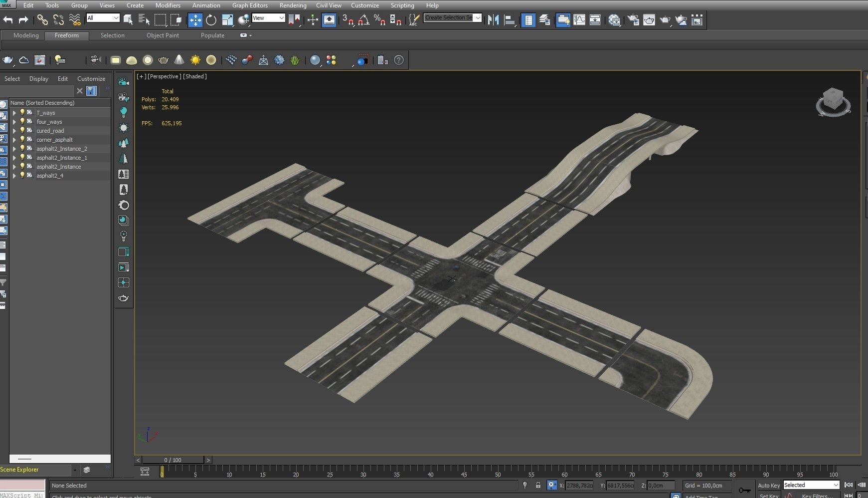Screen dimensions: 868x498
Task: Activate the Unlink Selection tool
Action: tap(58, 20)
